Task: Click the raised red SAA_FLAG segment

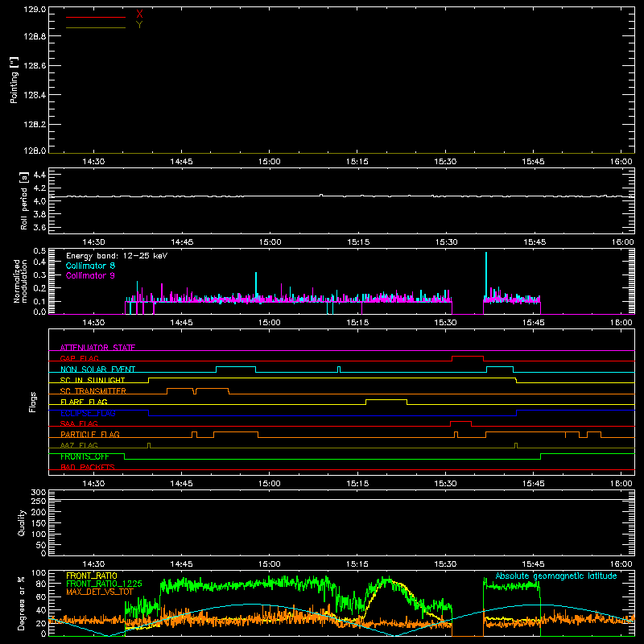Action: pyautogui.click(x=460, y=421)
